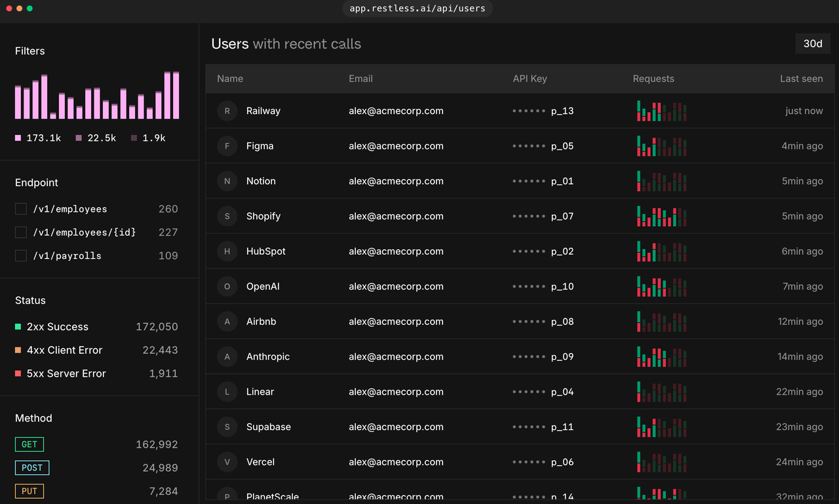Filter by GET method badge
This screenshot has height=504, width=839.
[x=29, y=444]
